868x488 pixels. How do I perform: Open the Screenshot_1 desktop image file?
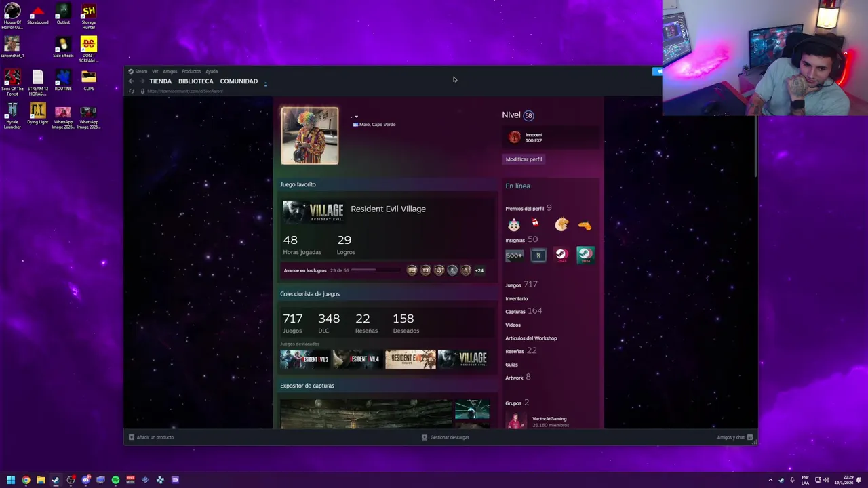click(x=12, y=47)
